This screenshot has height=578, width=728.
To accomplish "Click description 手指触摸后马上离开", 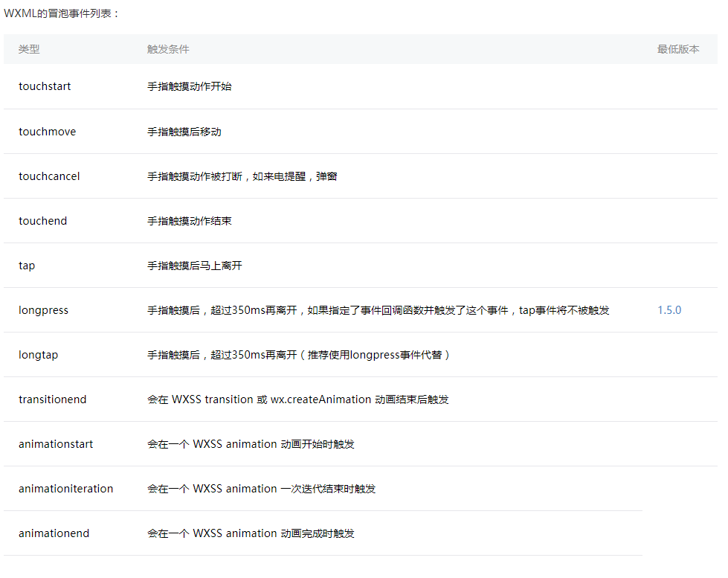I will tap(195, 266).
